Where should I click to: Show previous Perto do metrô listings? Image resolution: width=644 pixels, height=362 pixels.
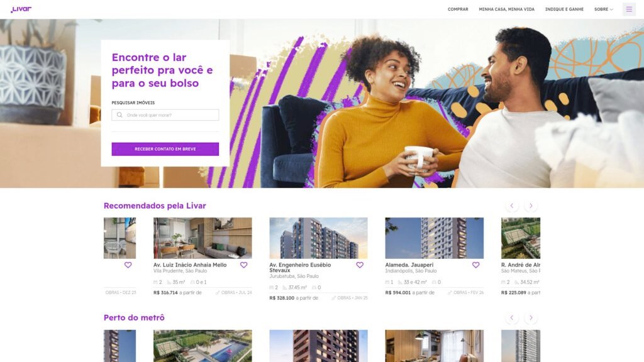pos(512,317)
